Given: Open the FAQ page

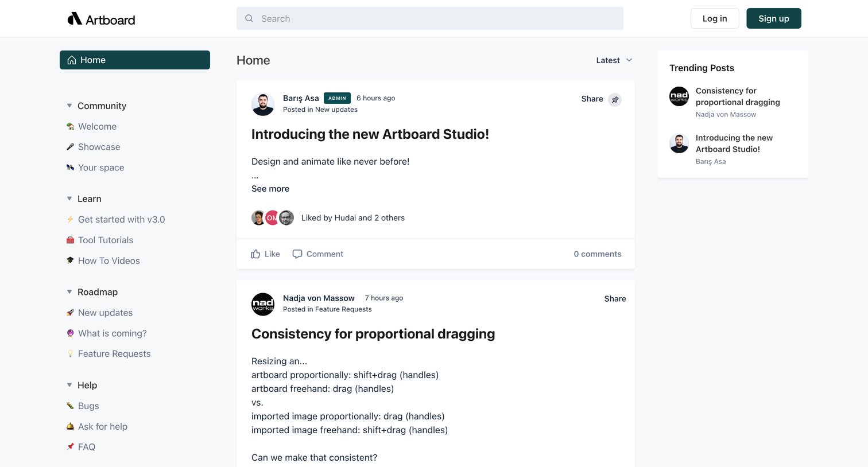Looking at the screenshot, I should (x=87, y=447).
